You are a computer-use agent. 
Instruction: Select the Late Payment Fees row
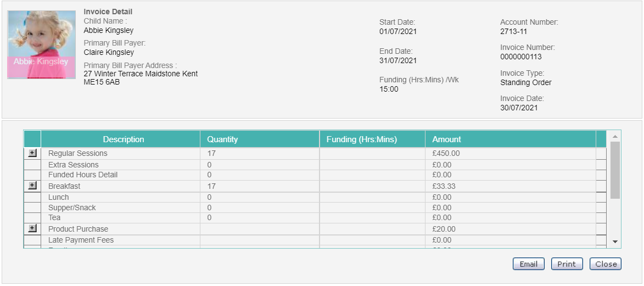point(315,240)
